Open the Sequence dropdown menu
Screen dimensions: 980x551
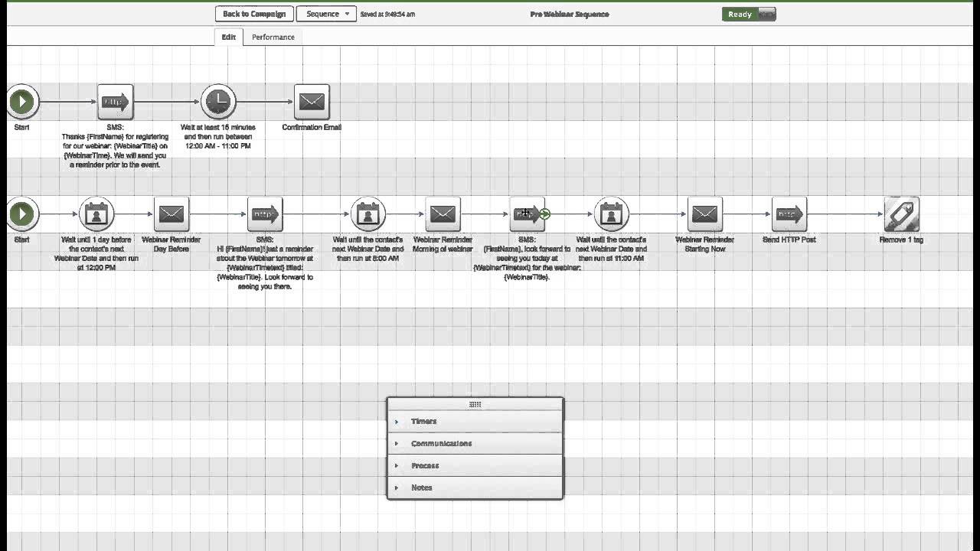(x=326, y=14)
